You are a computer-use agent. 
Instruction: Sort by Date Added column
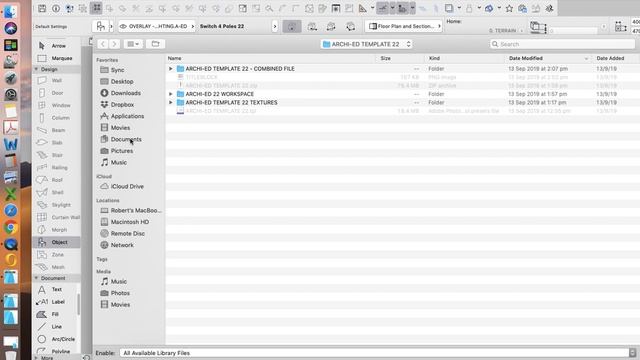(x=616, y=58)
